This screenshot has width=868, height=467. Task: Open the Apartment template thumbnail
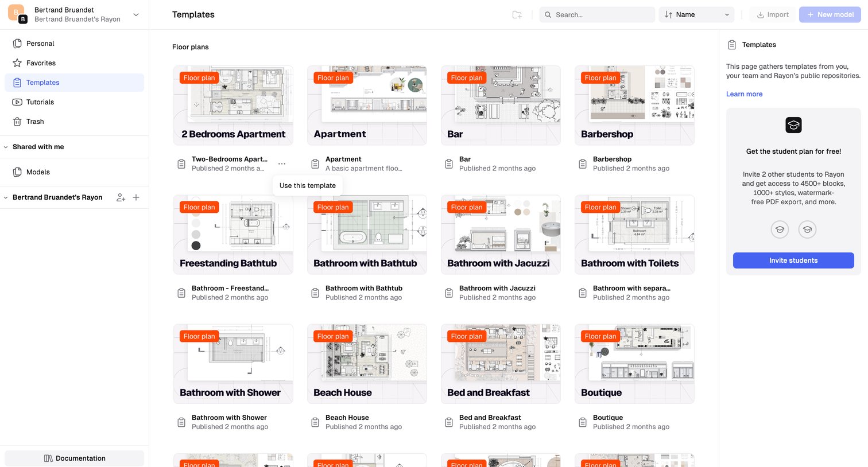point(367,105)
